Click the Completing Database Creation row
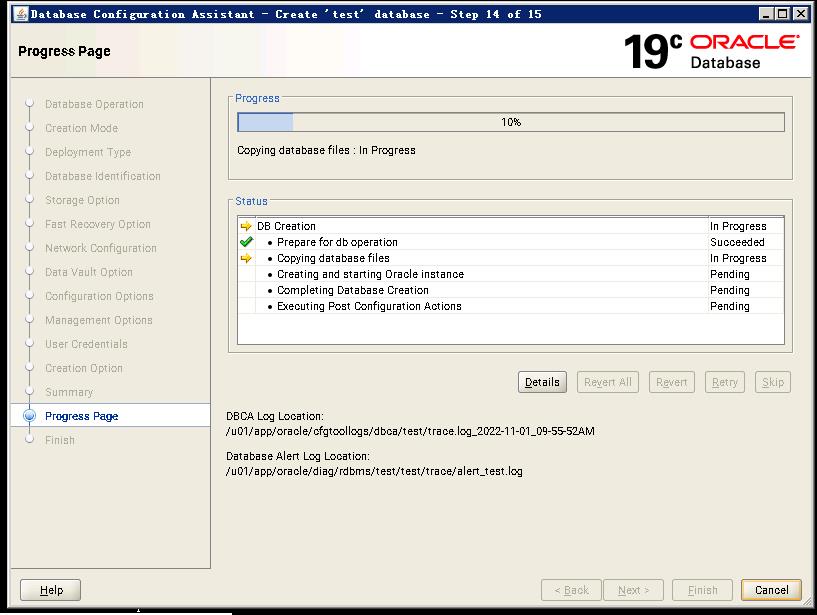The image size is (817, 615). tap(511, 290)
